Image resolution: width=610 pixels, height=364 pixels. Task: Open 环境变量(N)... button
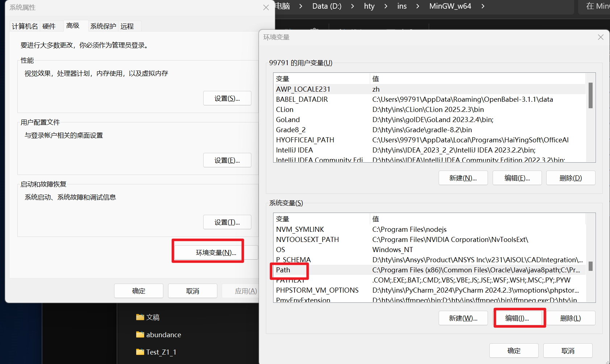pyautogui.click(x=216, y=252)
